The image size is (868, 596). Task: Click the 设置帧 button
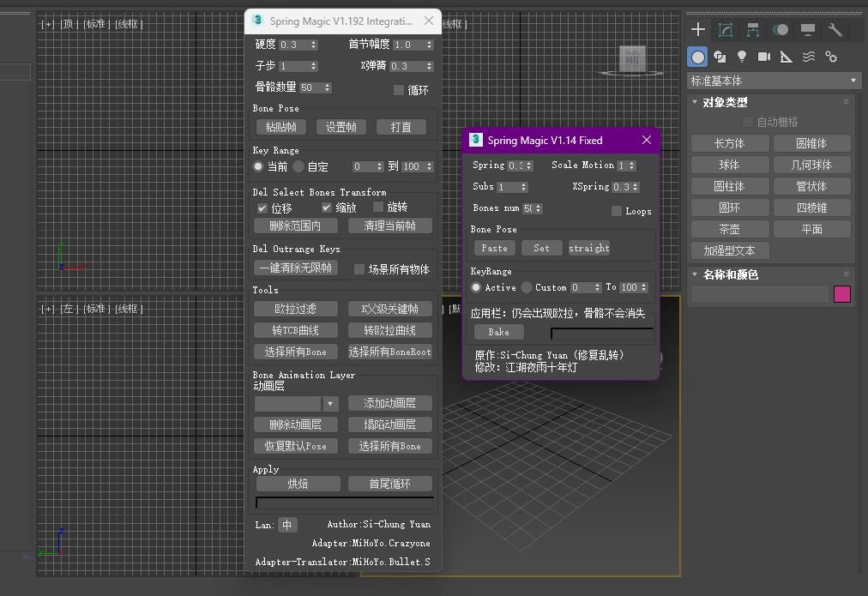click(x=341, y=127)
